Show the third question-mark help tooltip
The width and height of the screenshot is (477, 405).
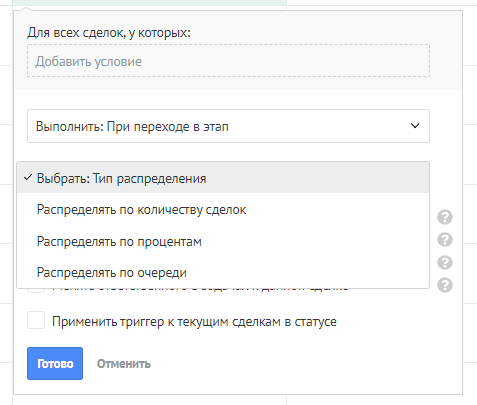445,262
